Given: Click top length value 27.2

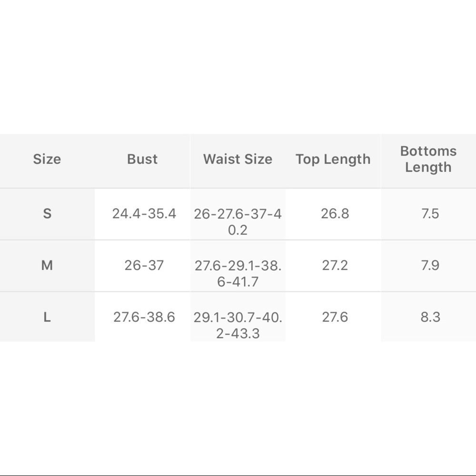Looking at the screenshot, I should (335, 265).
